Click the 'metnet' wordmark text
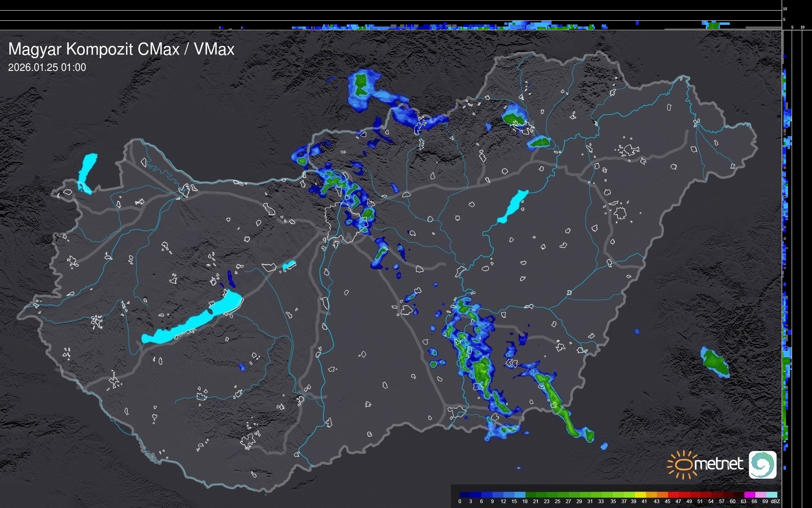The height and width of the screenshot is (508, 812). tap(719, 464)
